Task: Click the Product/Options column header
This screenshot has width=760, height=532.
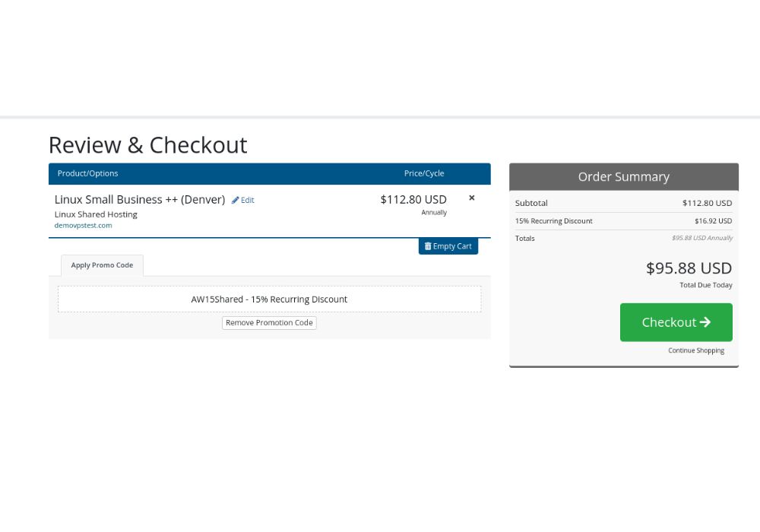Action: (88, 173)
